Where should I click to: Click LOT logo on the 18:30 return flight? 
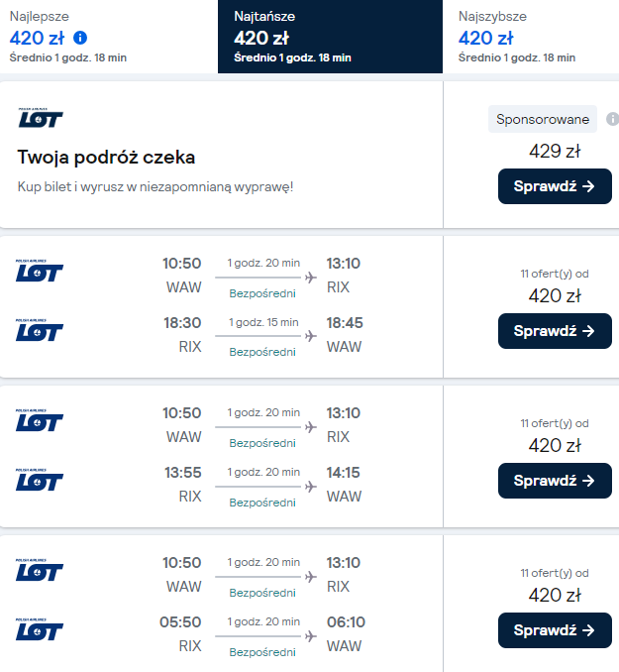(x=40, y=331)
